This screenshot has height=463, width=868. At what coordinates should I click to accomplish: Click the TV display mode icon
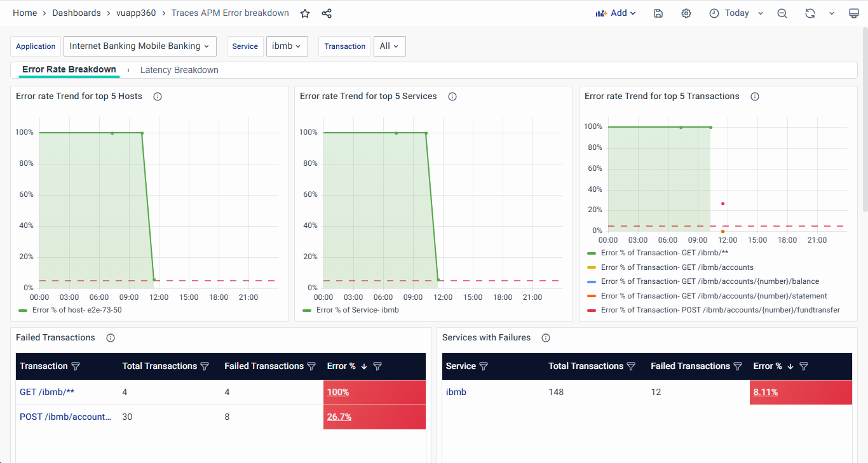tap(854, 13)
